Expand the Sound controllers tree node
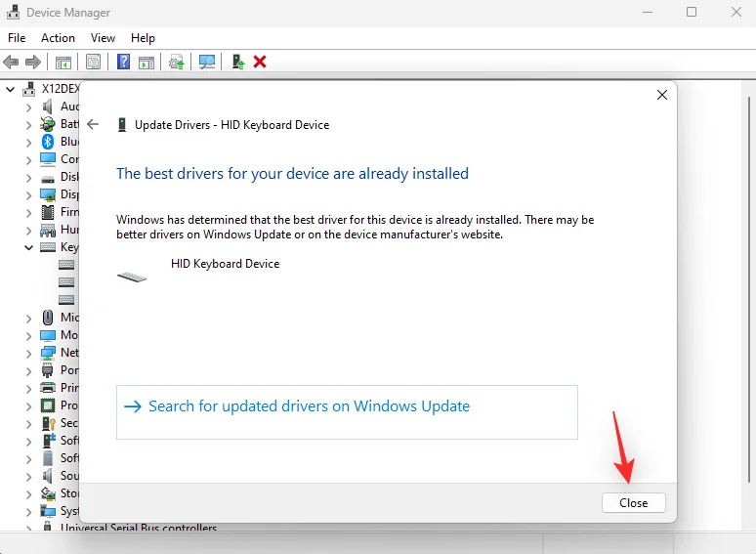This screenshot has height=554, width=756. 28,477
